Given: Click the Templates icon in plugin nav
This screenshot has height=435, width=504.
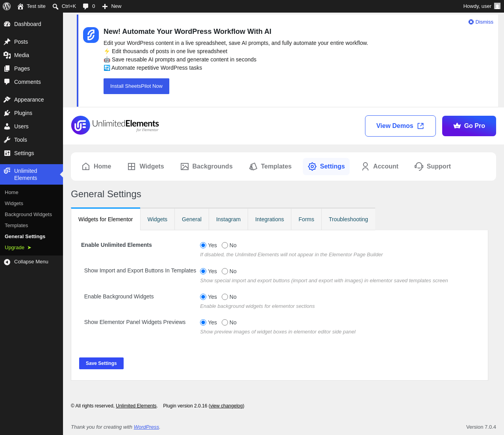Looking at the screenshot, I should (x=253, y=167).
